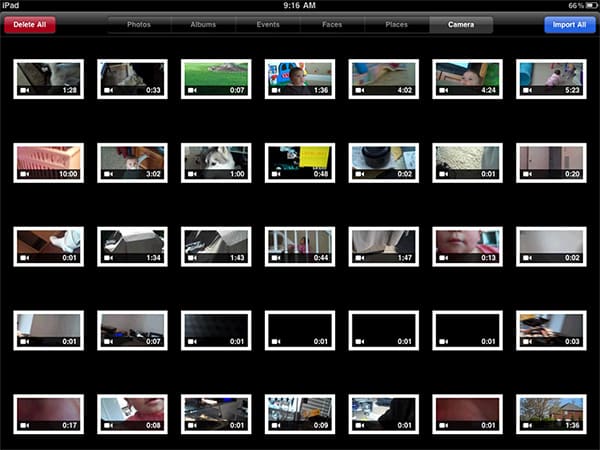This screenshot has height=450, width=600.
Task: Select the Camera tab
Action: point(461,25)
